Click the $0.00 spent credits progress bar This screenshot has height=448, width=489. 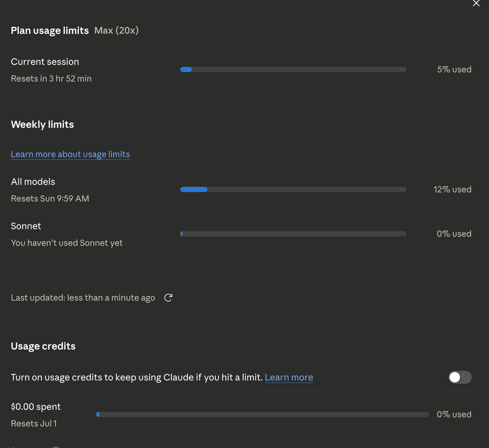click(x=262, y=414)
